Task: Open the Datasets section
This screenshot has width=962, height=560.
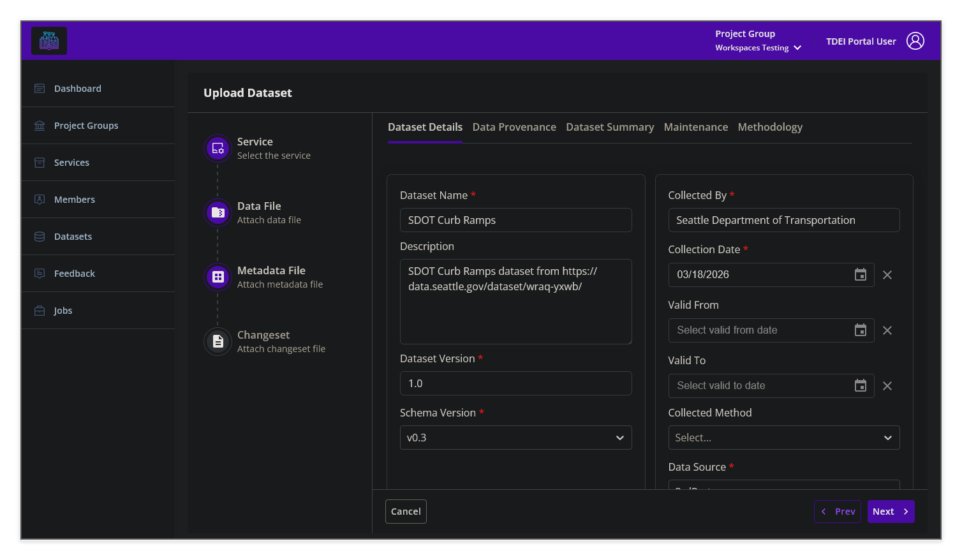Action: 40,236
